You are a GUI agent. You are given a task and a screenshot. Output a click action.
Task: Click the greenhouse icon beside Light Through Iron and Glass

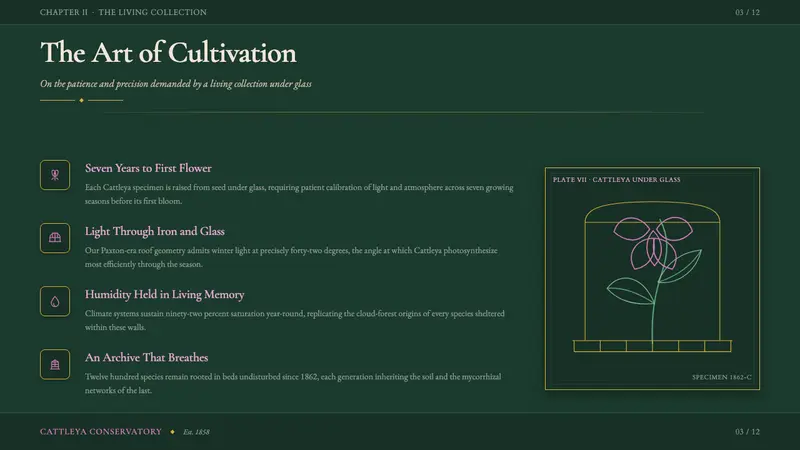pyautogui.click(x=55, y=238)
